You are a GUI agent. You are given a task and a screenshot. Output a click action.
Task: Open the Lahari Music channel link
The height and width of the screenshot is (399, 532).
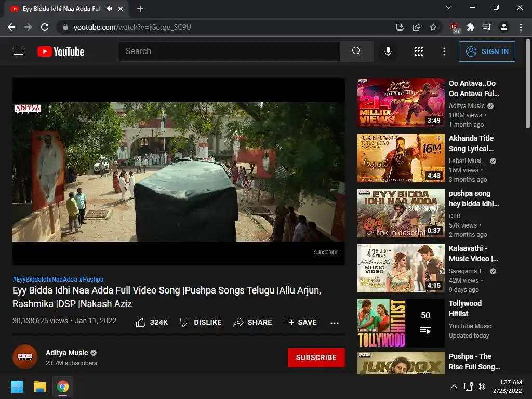pyautogui.click(x=467, y=161)
